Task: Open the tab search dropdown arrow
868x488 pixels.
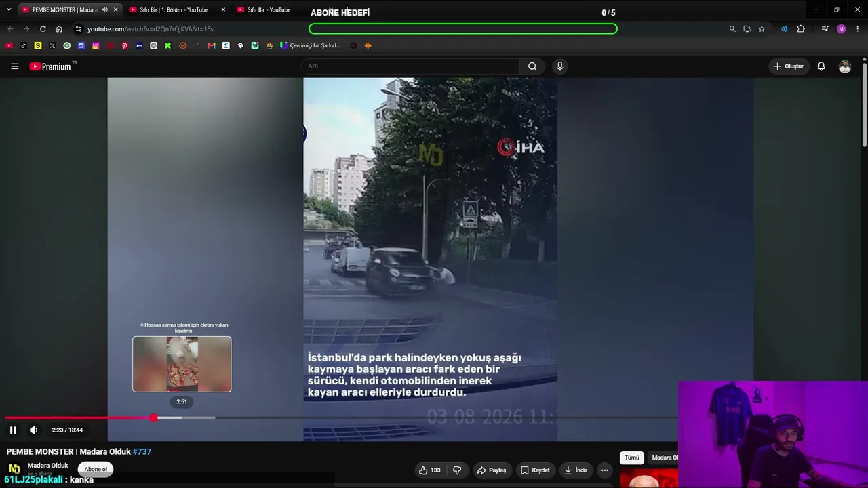Action: [9, 9]
